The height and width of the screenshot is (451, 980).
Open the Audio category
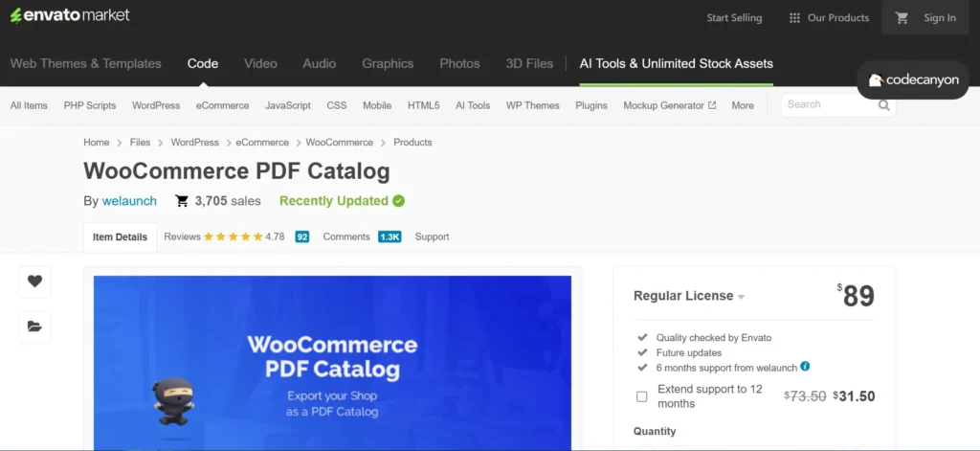(320, 64)
